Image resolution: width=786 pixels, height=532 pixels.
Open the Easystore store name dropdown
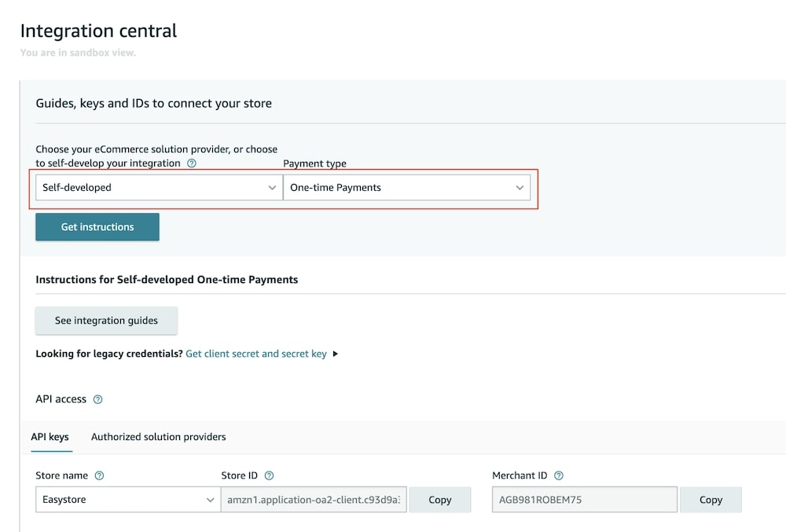[x=127, y=500]
